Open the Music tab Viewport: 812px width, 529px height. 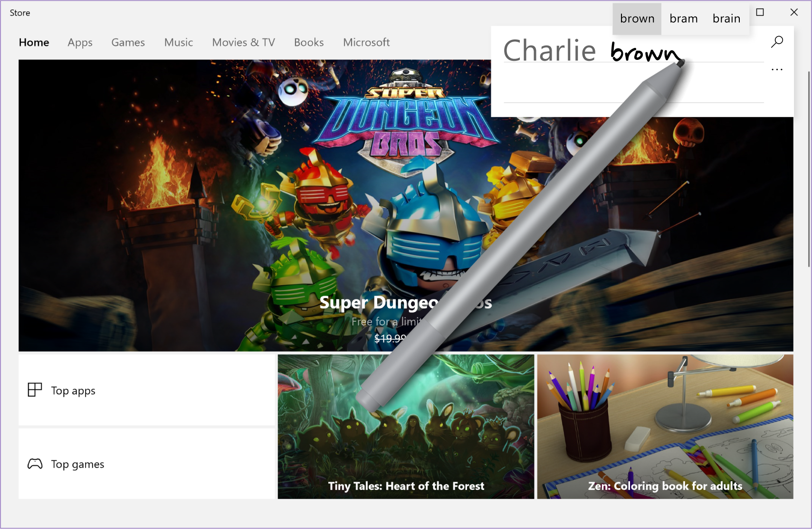[179, 42]
